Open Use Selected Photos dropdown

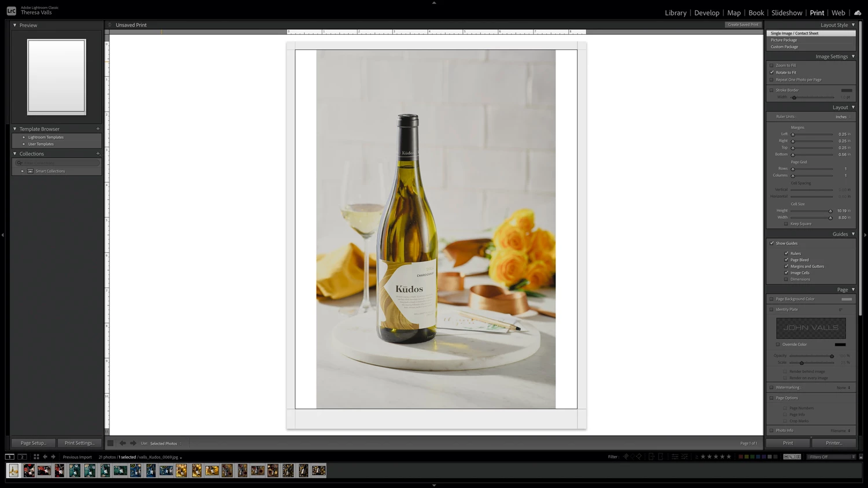165,443
